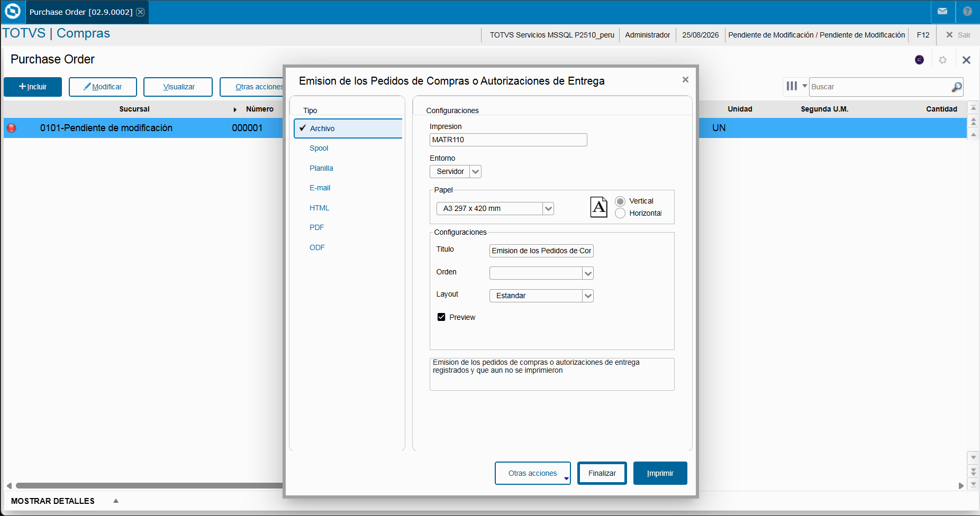Screen dimensions: 980x516
Task: Select Spool output type
Action: [319, 148]
